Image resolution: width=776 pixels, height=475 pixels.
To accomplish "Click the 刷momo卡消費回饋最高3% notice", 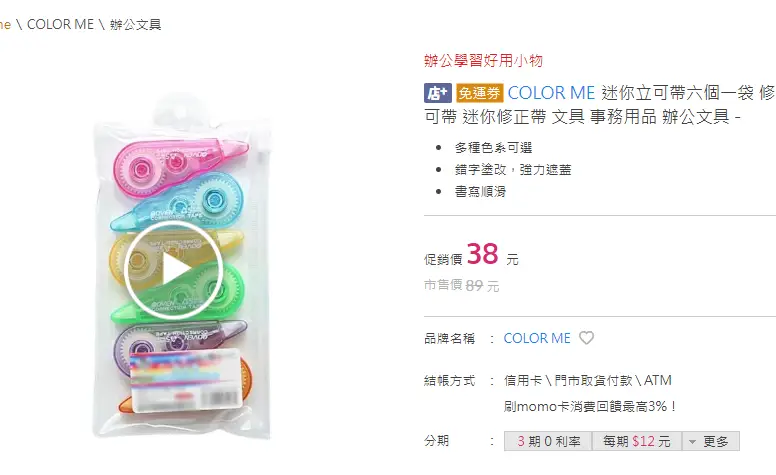I will click(x=590, y=406).
